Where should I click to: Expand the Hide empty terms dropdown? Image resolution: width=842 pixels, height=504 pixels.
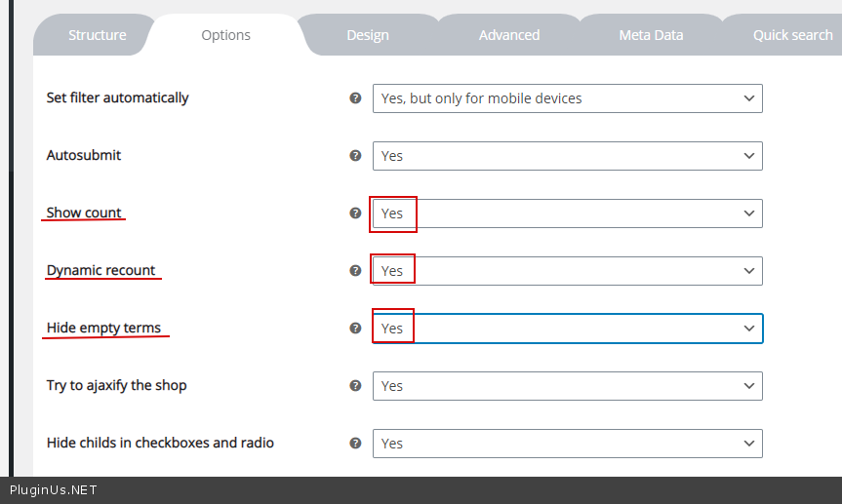567,329
